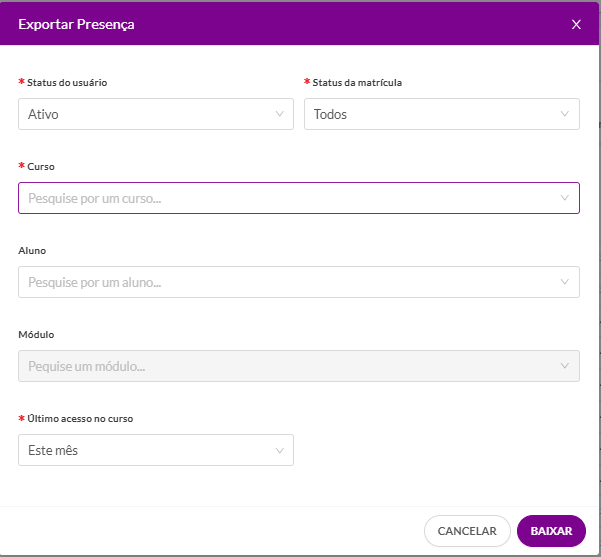Close the Exportar Presença dialog
The width and height of the screenshot is (601, 557).
click(576, 25)
